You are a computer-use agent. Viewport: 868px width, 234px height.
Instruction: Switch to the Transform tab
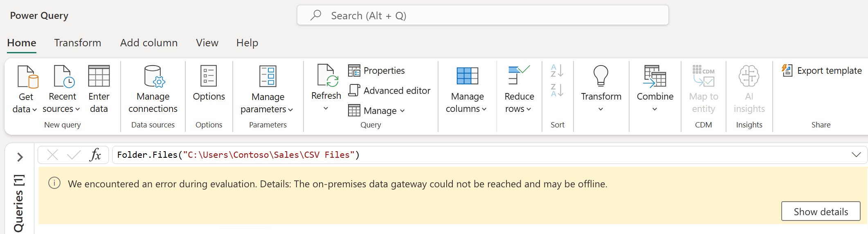click(x=78, y=43)
